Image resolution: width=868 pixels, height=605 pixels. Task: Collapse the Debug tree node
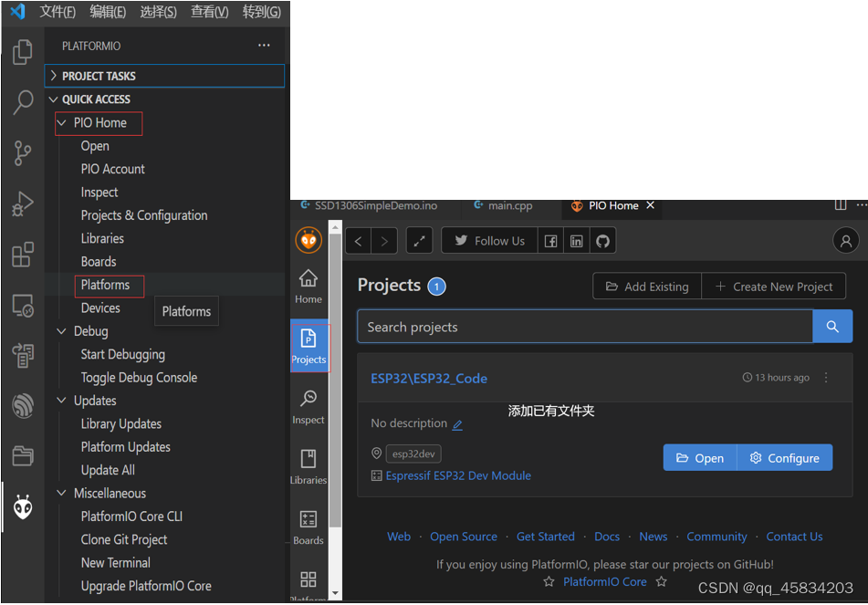click(x=61, y=331)
